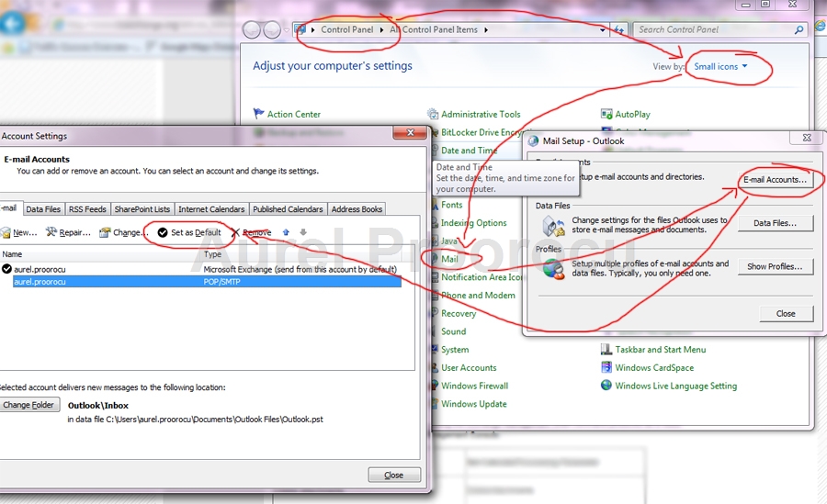Open the Sound link
827x504 pixels.
[x=453, y=331]
